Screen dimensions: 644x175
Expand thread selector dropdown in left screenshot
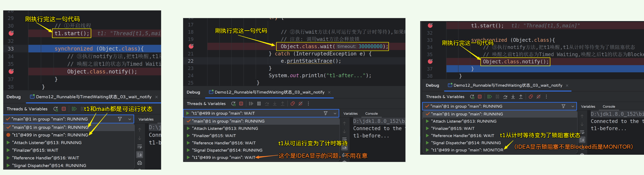(130, 119)
